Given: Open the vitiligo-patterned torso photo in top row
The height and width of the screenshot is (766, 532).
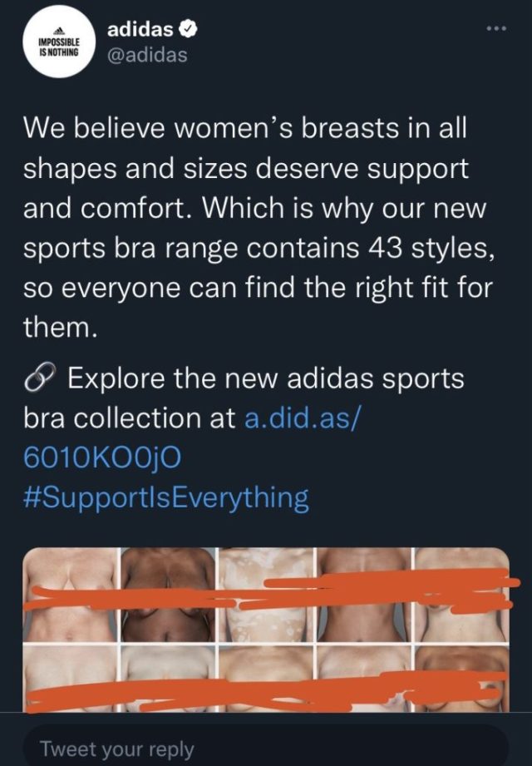Looking at the screenshot, I should pos(266,595).
